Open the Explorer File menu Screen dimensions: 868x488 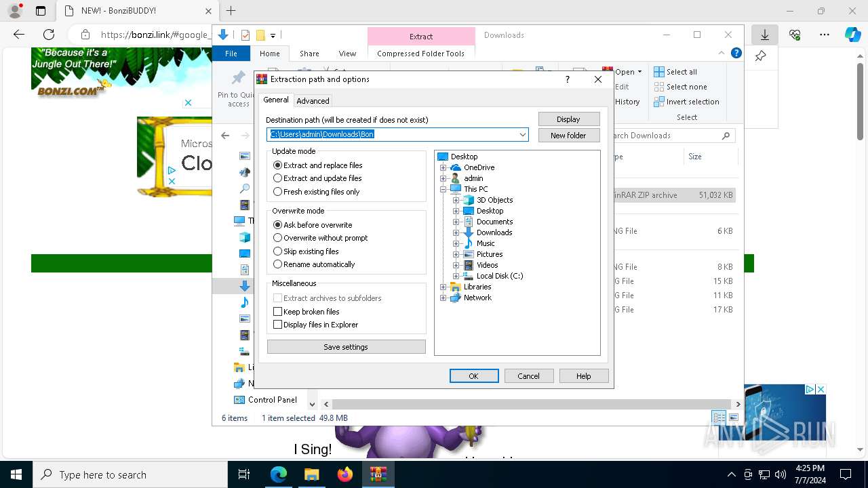click(x=231, y=54)
